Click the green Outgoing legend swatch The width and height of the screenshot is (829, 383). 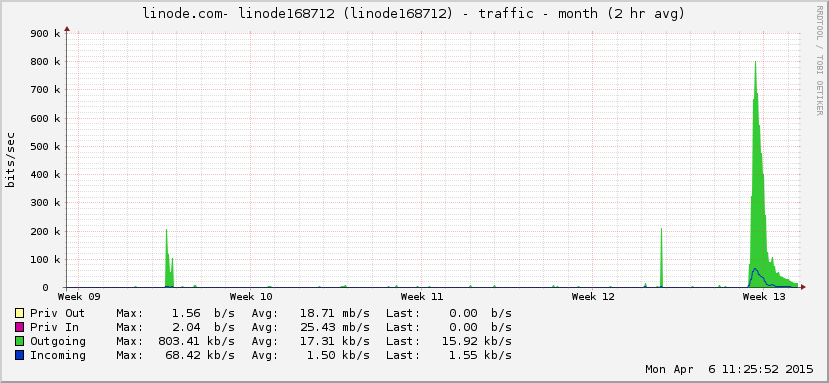click(20, 341)
